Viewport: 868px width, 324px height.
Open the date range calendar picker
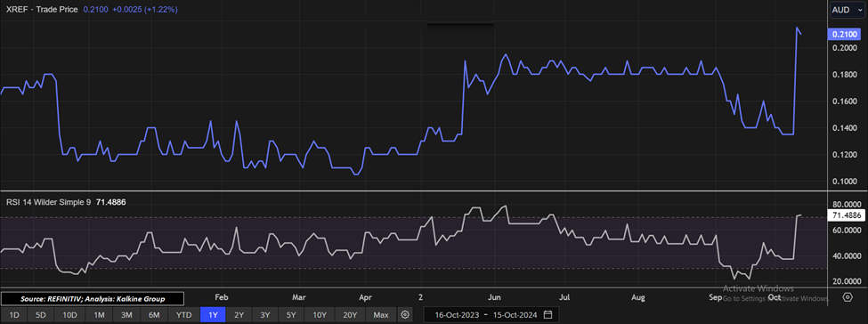coord(548,314)
